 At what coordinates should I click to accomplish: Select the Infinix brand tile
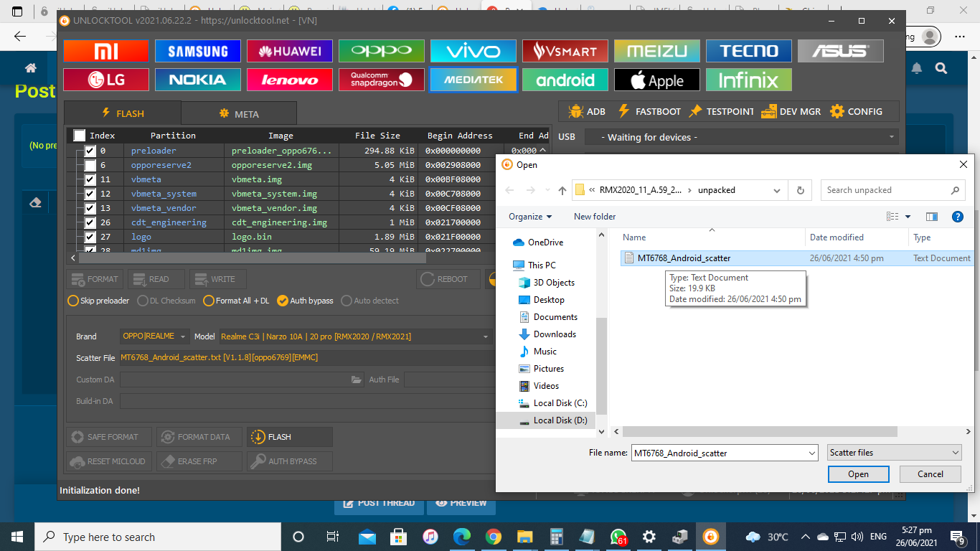point(749,80)
